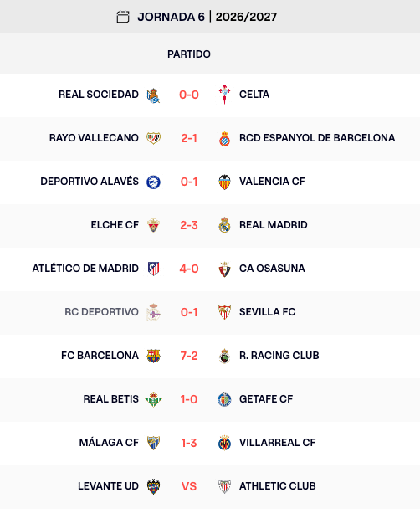Open the Rayo Vallecano badge
The height and width of the screenshot is (513, 420).
[x=153, y=138]
